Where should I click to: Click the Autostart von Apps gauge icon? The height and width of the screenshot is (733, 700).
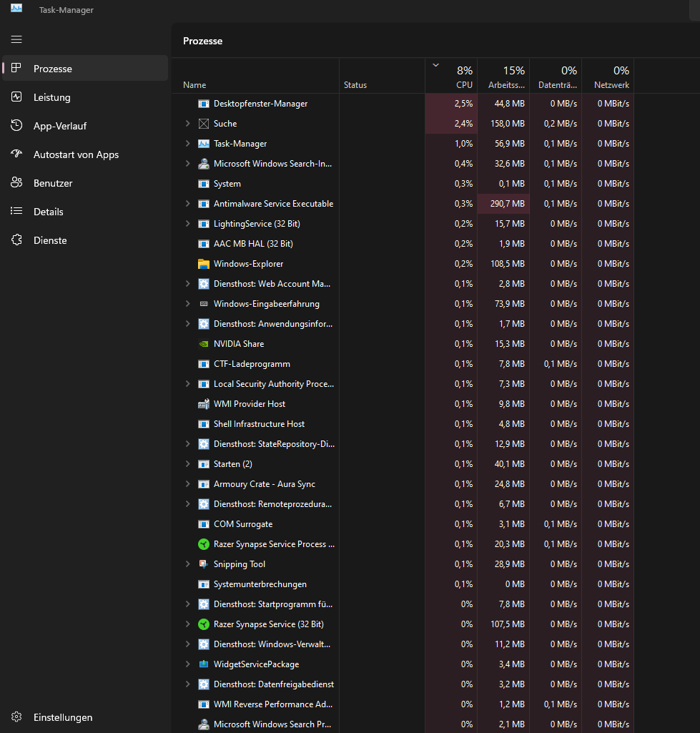[16, 154]
